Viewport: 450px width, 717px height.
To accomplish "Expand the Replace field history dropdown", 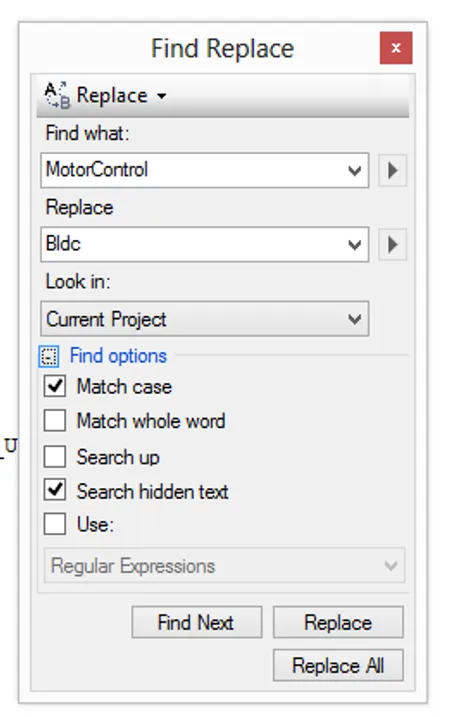I will (354, 245).
